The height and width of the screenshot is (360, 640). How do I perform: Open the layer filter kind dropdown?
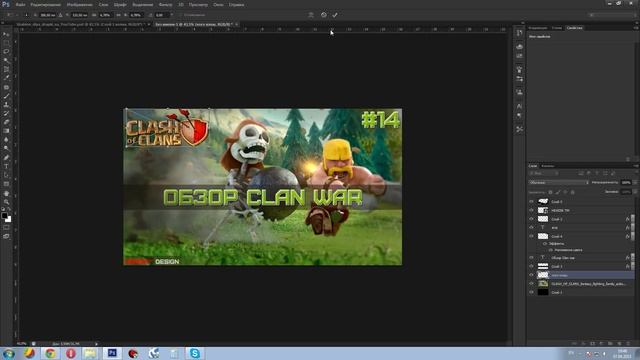point(544,173)
